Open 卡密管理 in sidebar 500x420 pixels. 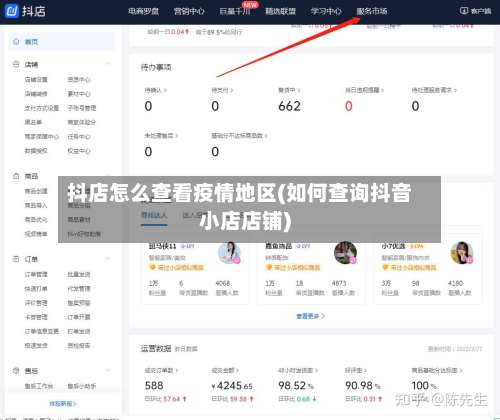(36, 317)
